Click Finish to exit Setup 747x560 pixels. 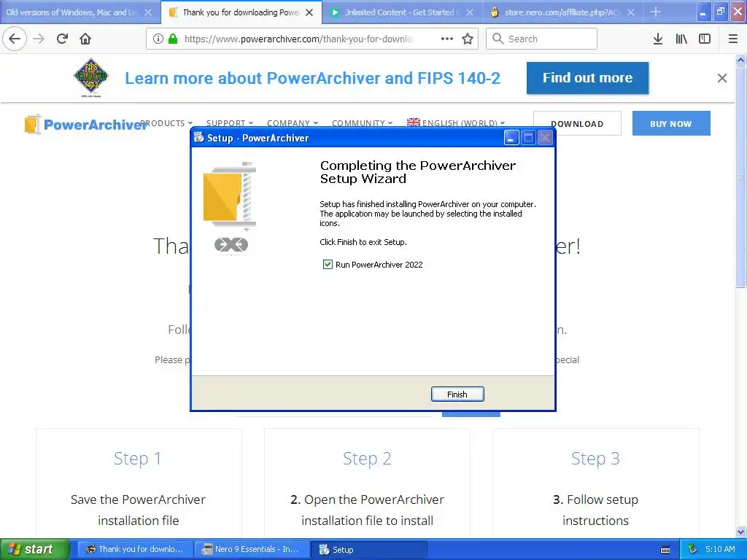(457, 394)
